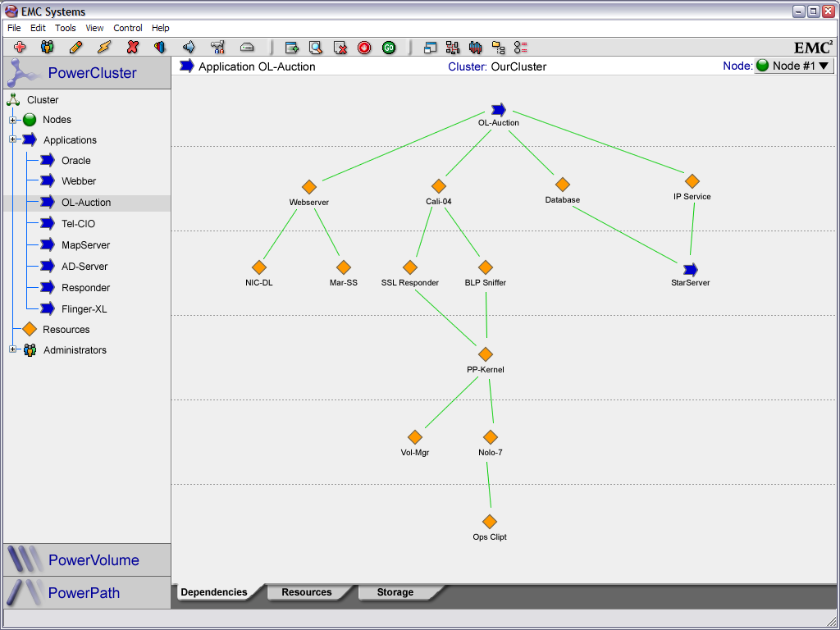Click the dependency tree diagram toolbar icon
The image size is (840, 630).
(x=453, y=48)
